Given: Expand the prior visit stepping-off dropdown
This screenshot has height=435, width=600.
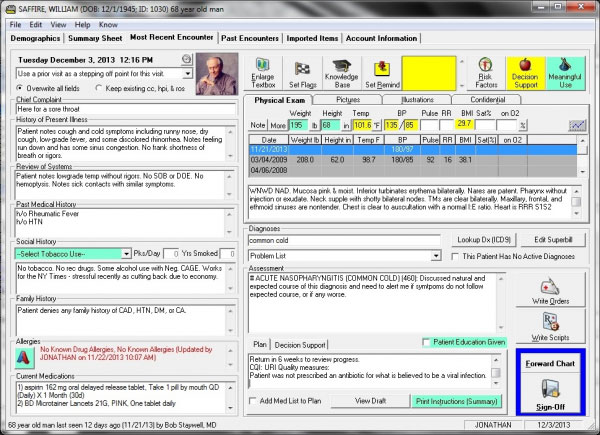Looking at the screenshot, I should click(x=188, y=73).
